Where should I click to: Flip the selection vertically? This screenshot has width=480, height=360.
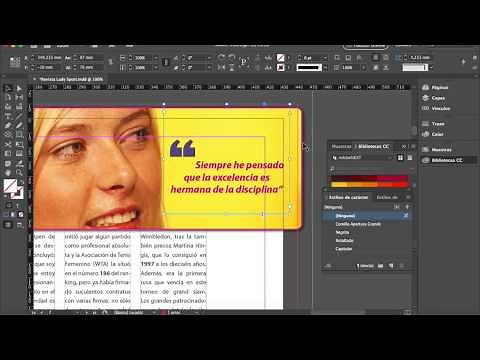pyautogui.click(x=231, y=67)
